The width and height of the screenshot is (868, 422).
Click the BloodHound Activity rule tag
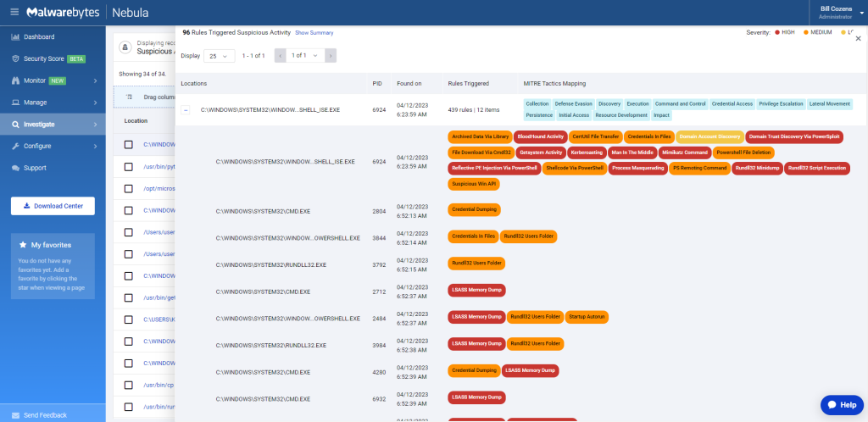(540, 136)
